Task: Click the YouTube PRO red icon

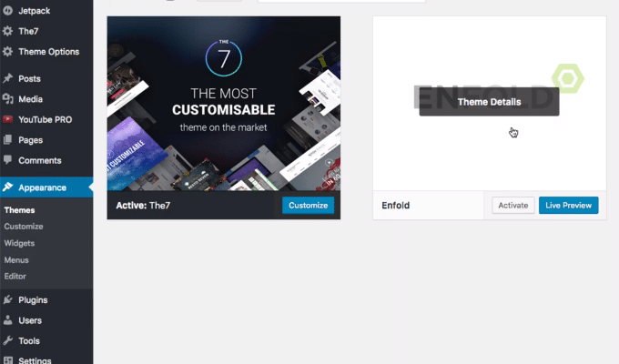Action: (x=7, y=119)
